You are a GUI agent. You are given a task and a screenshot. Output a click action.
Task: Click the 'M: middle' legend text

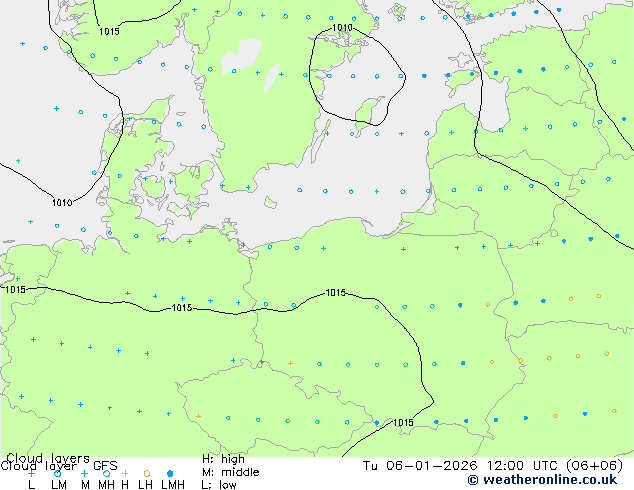230,472
